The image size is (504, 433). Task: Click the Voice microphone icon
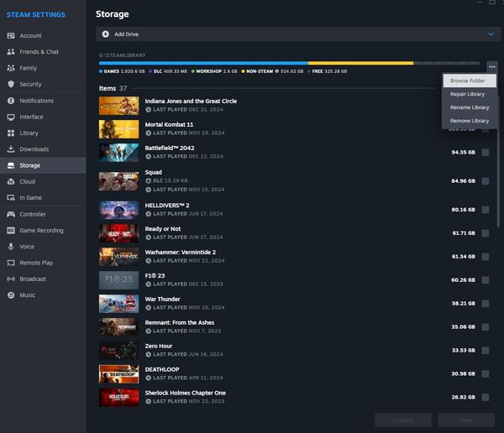point(11,247)
